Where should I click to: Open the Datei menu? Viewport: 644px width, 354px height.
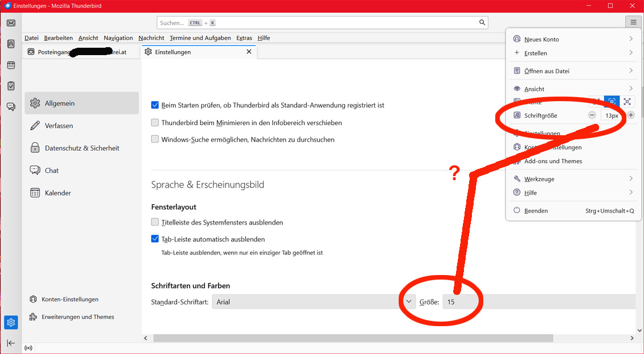[32, 38]
